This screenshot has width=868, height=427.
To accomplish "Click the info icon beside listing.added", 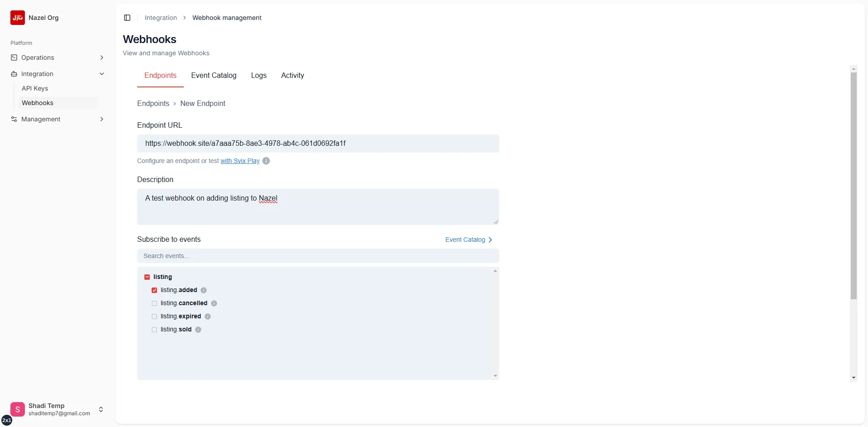I will 204,290.
